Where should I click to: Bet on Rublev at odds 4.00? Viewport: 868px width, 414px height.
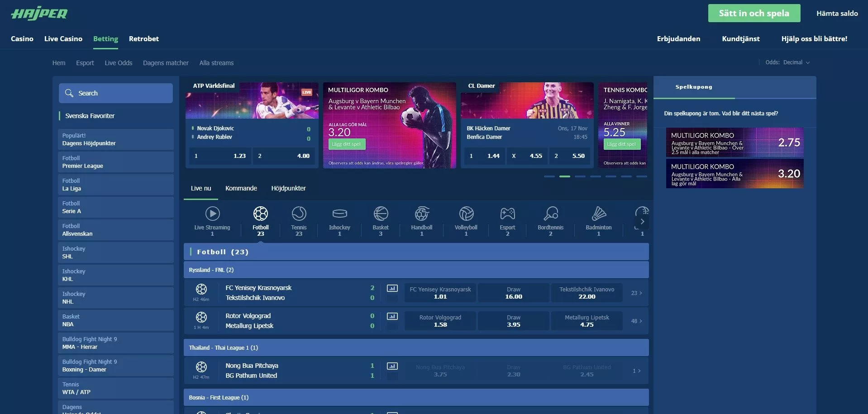tap(284, 156)
